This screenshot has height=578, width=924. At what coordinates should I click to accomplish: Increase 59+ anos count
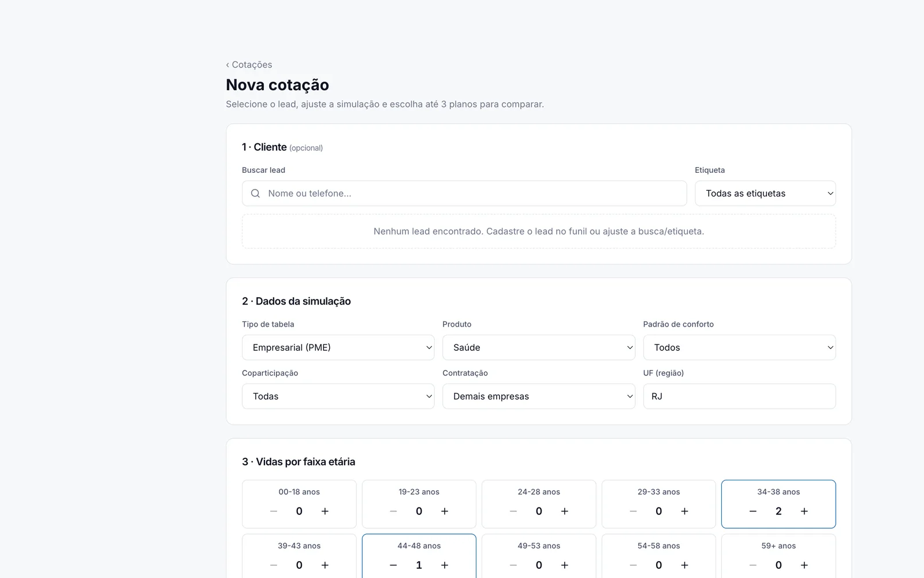pyautogui.click(x=804, y=565)
